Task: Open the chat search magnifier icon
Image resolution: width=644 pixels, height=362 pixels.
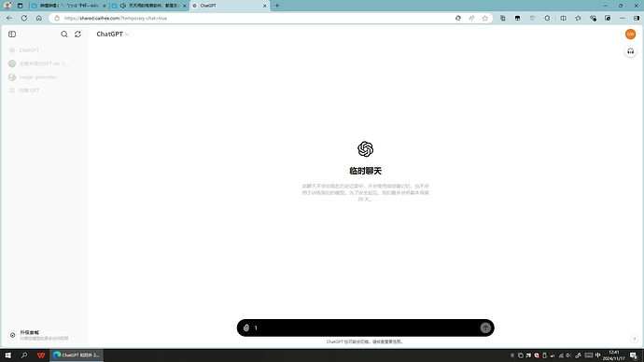Action: pos(64,35)
